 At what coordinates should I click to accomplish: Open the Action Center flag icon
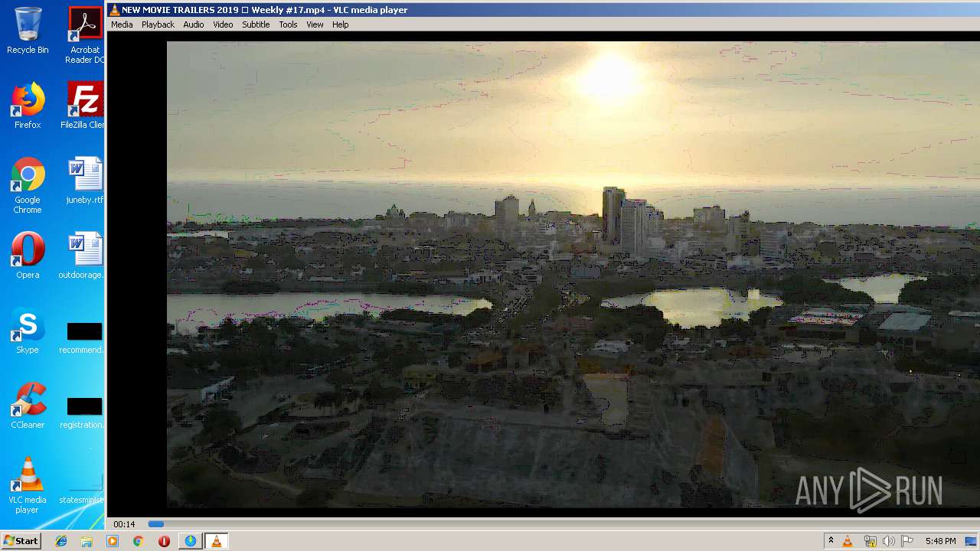pos(907,541)
